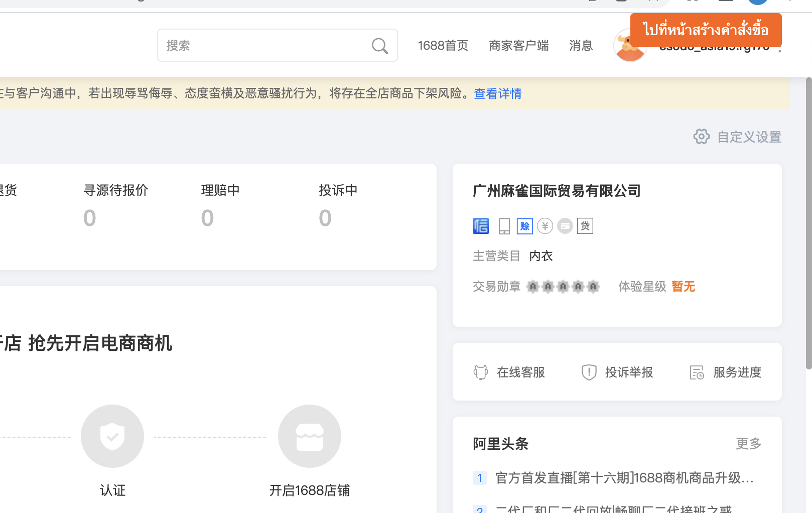The image size is (812, 513).
Task: Click the 暂无 experience star level
Action: pos(683,287)
